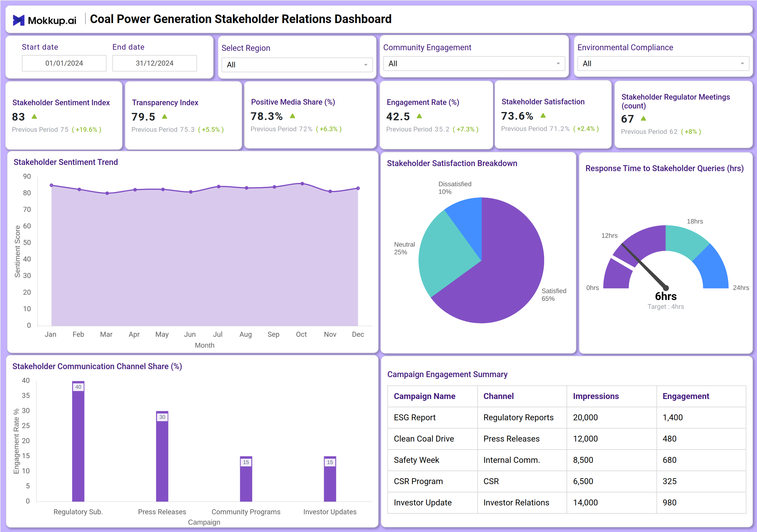Click the 20,000 impressions cell
Image resolution: width=757 pixels, height=532 pixels.
[612, 418]
